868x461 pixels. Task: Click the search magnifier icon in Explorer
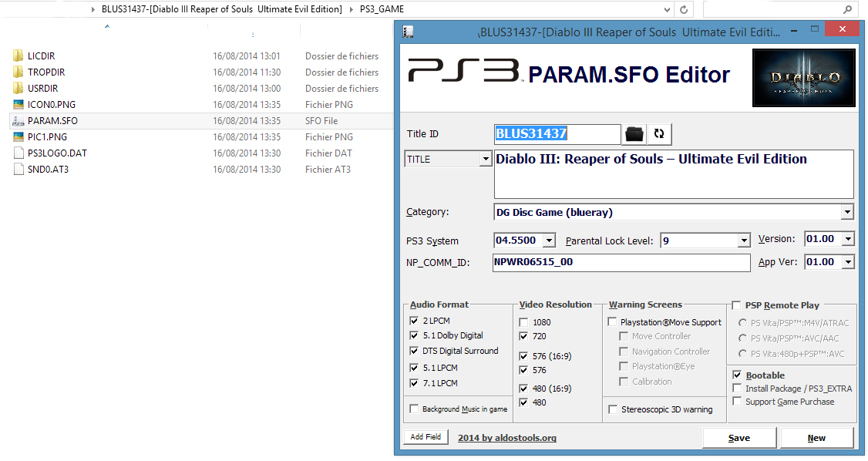[847, 9]
